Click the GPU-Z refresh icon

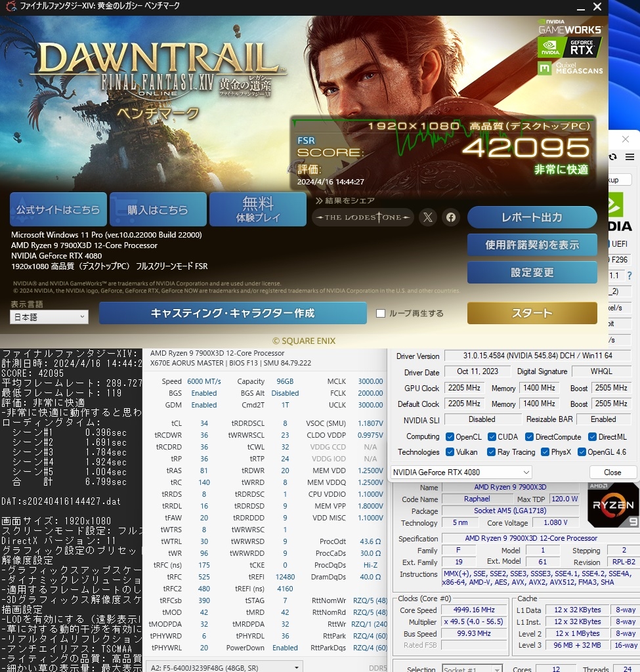(613, 157)
